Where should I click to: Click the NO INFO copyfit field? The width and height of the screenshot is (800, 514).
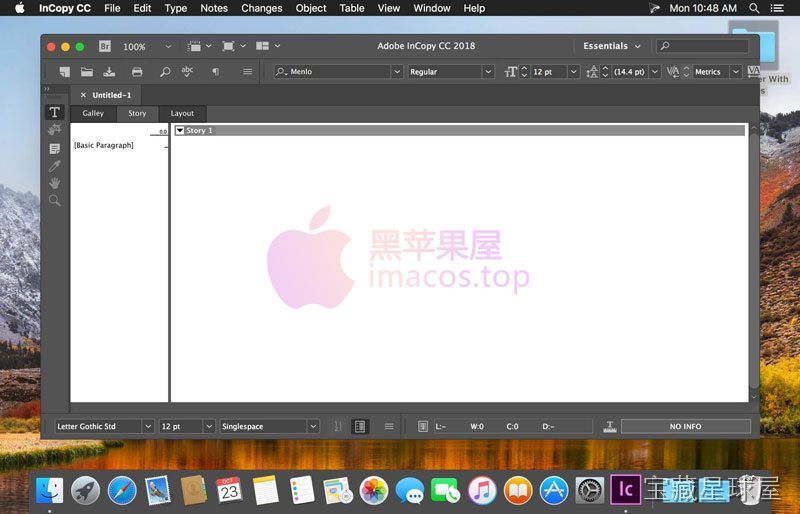click(x=686, y=426)
